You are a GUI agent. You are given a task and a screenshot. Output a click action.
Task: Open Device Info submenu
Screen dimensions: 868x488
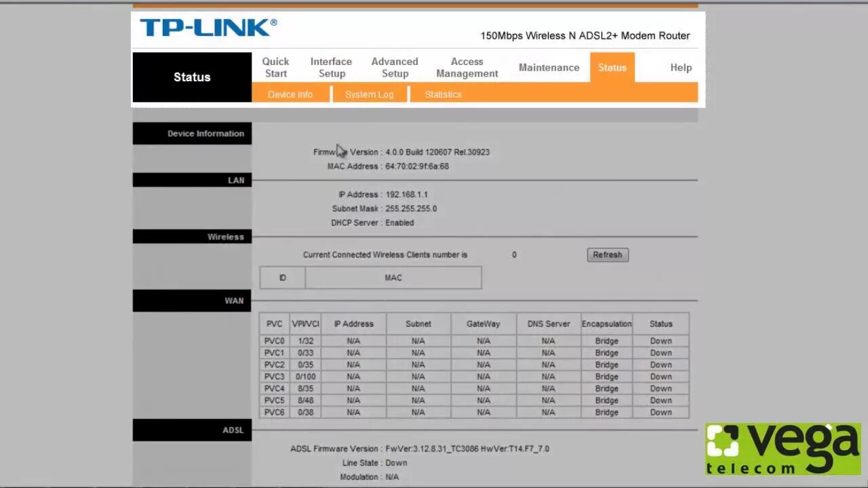(290, 94)
